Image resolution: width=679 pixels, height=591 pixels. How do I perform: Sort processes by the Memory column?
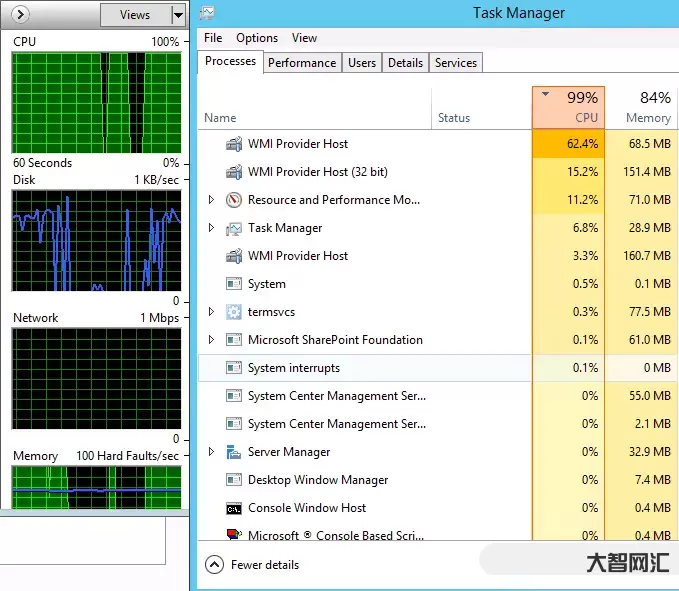point(647,108)
